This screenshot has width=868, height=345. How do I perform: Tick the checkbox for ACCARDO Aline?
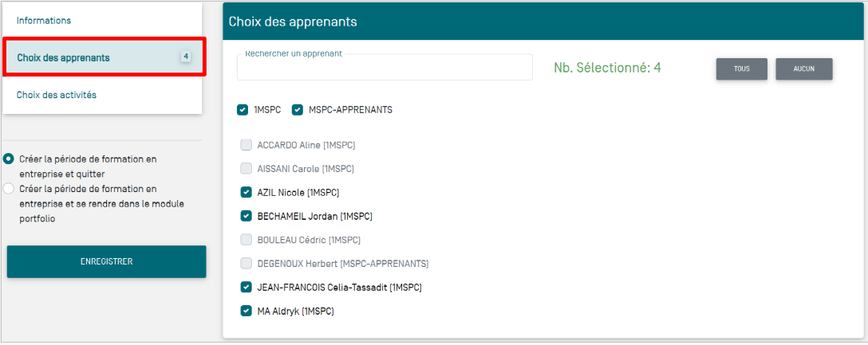(247, 145)
